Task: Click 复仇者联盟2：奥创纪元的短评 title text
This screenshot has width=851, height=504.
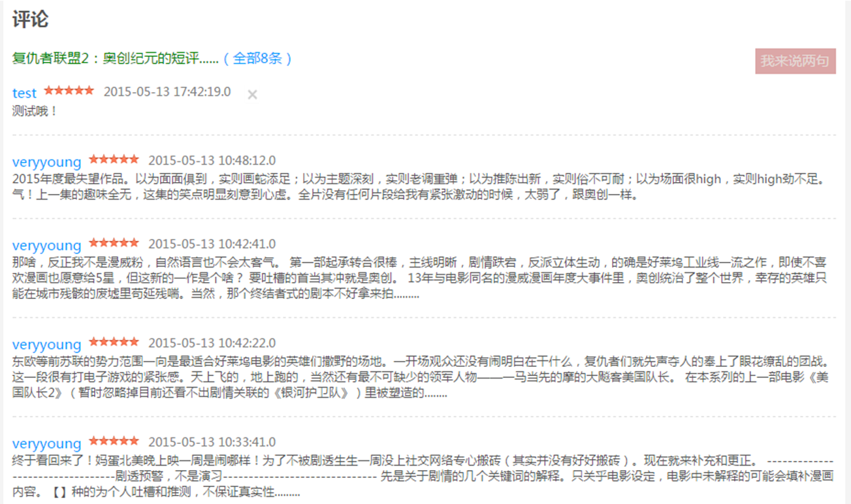Action: 116,58
